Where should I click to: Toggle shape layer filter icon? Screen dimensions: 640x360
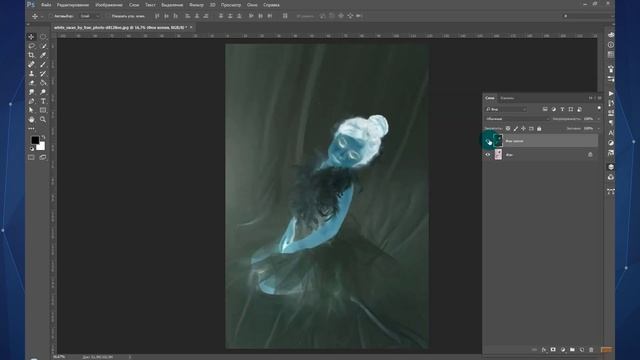(571, 109)
